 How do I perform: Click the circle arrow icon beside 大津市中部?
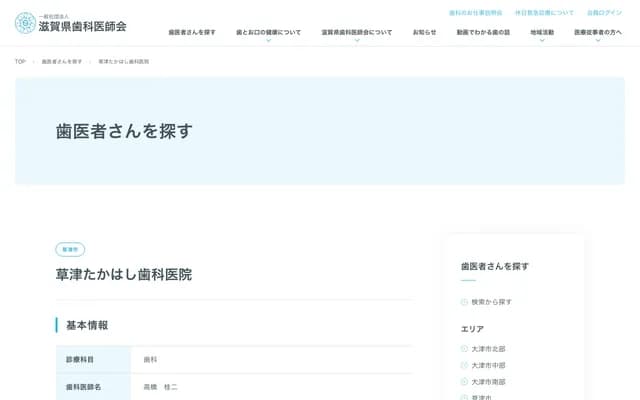coord(464,366)
